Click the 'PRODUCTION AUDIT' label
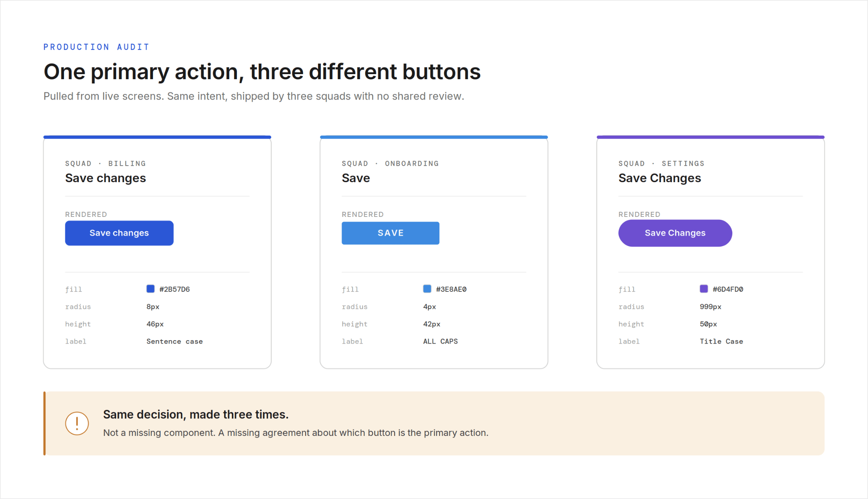Screen dimensions: 868x499 pyautogui.click(x=96, y=47)
